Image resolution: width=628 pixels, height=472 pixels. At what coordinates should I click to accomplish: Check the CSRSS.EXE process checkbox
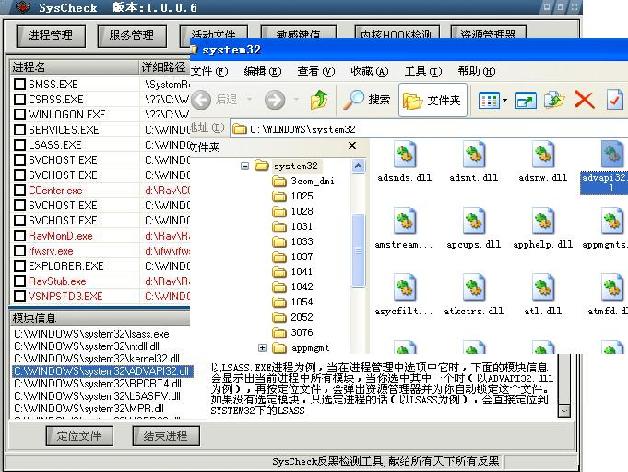tap(20, 99)
